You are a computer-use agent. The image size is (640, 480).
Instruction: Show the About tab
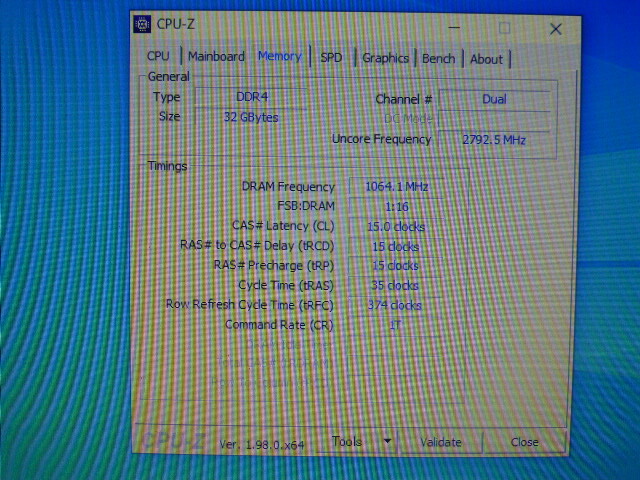486,60
